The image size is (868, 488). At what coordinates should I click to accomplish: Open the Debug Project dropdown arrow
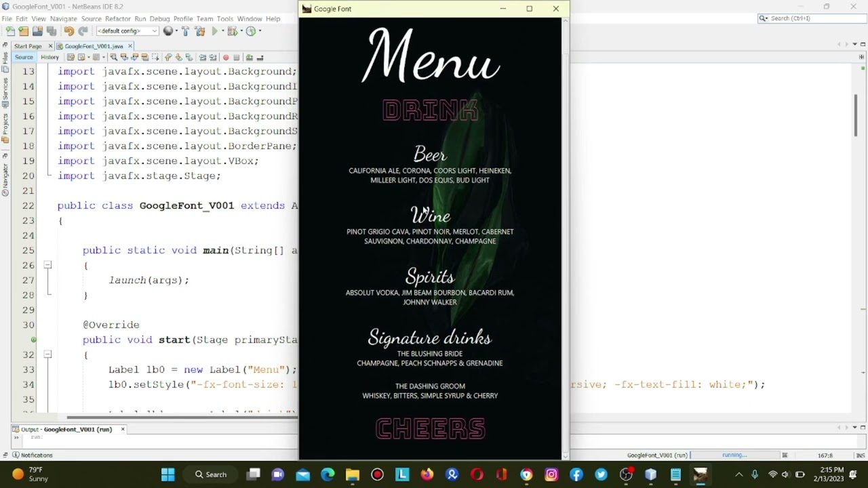(241, 31)
